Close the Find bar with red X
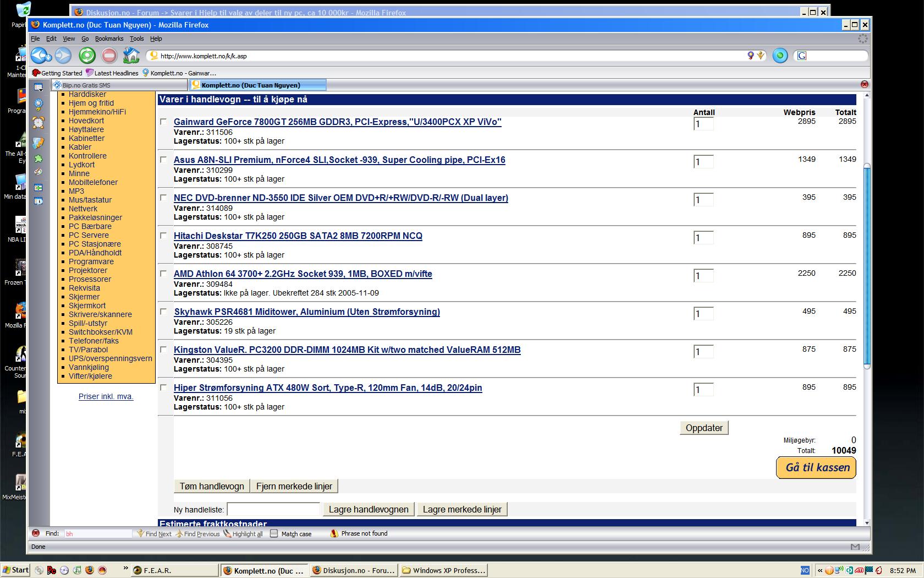Screen dimensions: 924x578 point(36,533)
